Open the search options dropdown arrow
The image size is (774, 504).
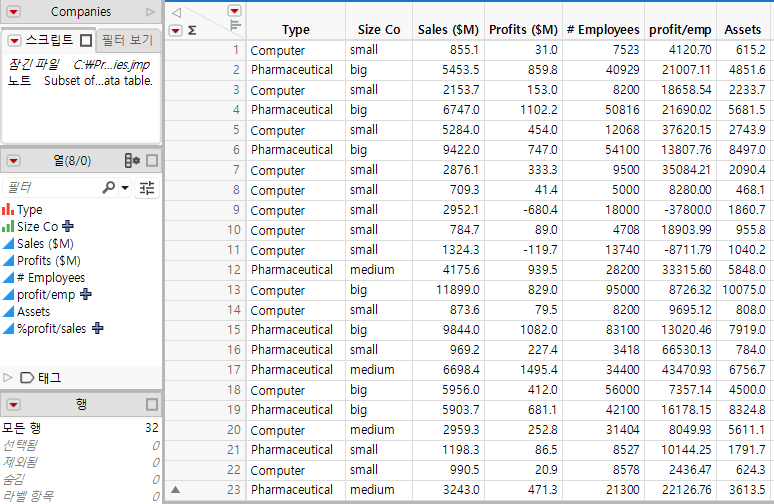(125, 188)
